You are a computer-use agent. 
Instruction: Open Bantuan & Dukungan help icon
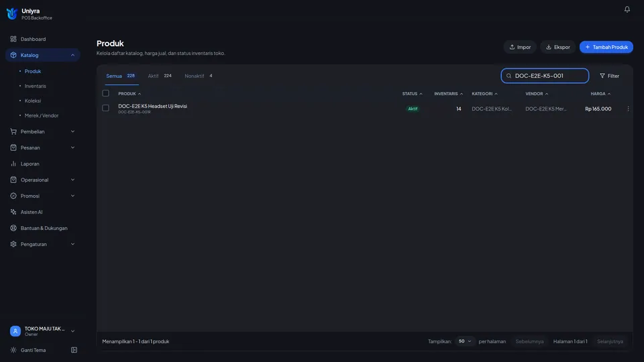point(13,228)
